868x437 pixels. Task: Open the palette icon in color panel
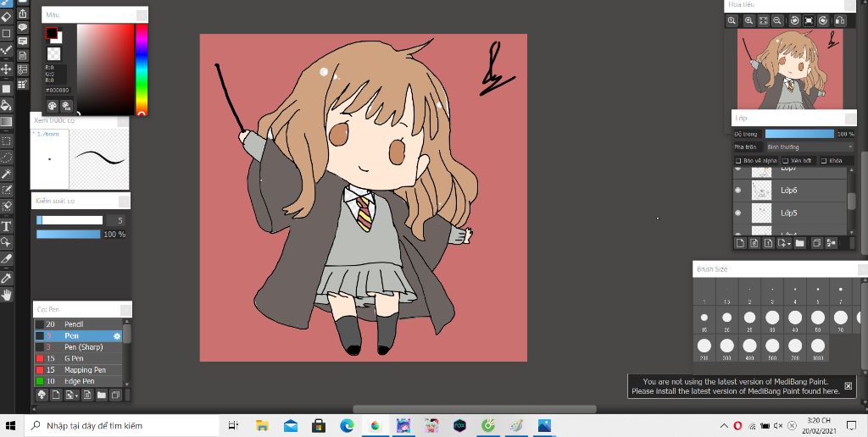click(x=52, y=106)
